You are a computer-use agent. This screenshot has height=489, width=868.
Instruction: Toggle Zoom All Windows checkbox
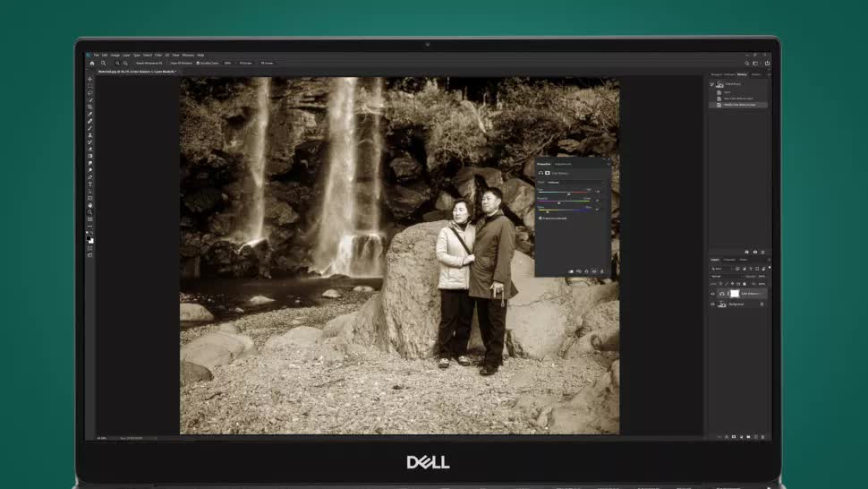click(x=168, y=63)
